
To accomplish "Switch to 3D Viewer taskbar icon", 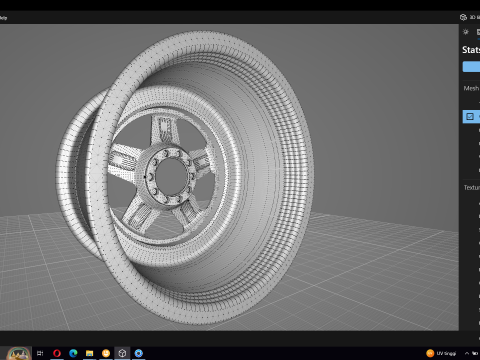I will pos(122,353).
